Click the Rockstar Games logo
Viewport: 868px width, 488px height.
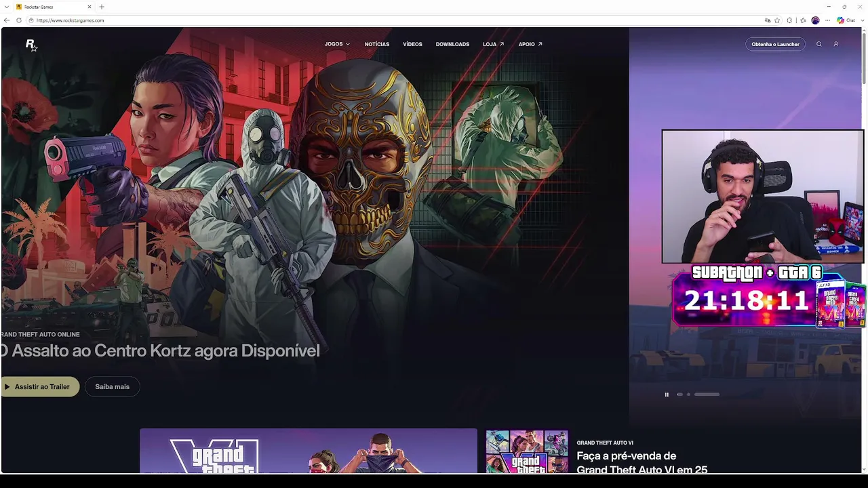31,44
